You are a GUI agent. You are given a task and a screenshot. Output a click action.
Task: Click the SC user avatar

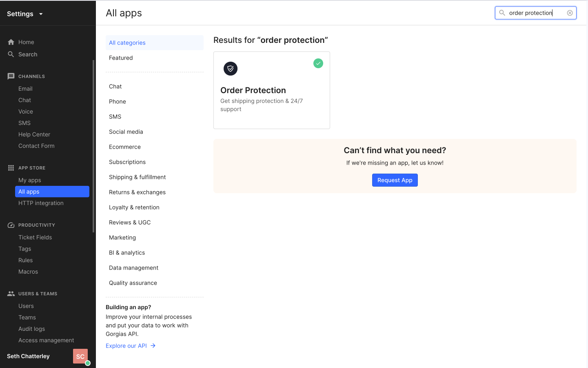click(80, 356)
